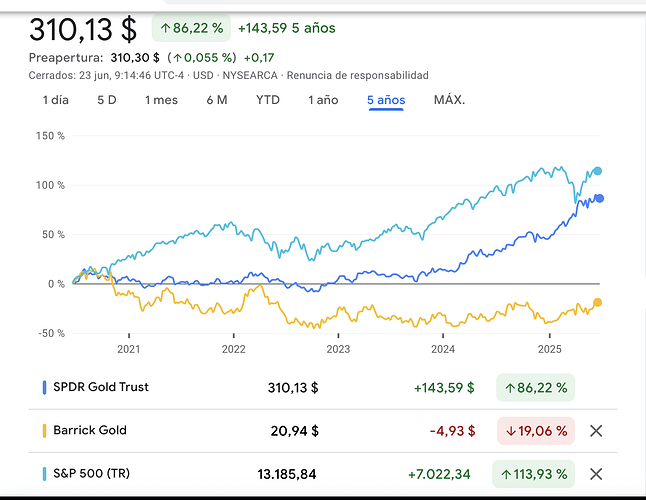Click the 2022 axis label
The width and height of the screenshot is (646, 500).
click(234, 349)
